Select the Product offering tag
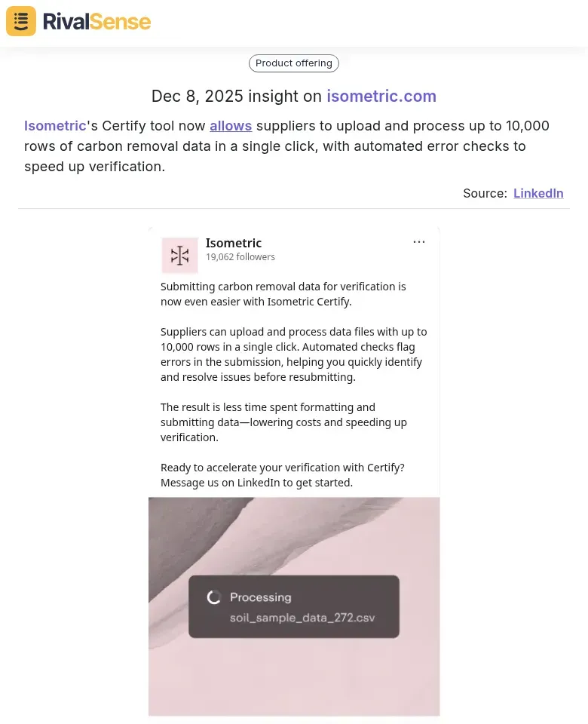Viewport: 588px width, 724px height. tap(294, 63)
